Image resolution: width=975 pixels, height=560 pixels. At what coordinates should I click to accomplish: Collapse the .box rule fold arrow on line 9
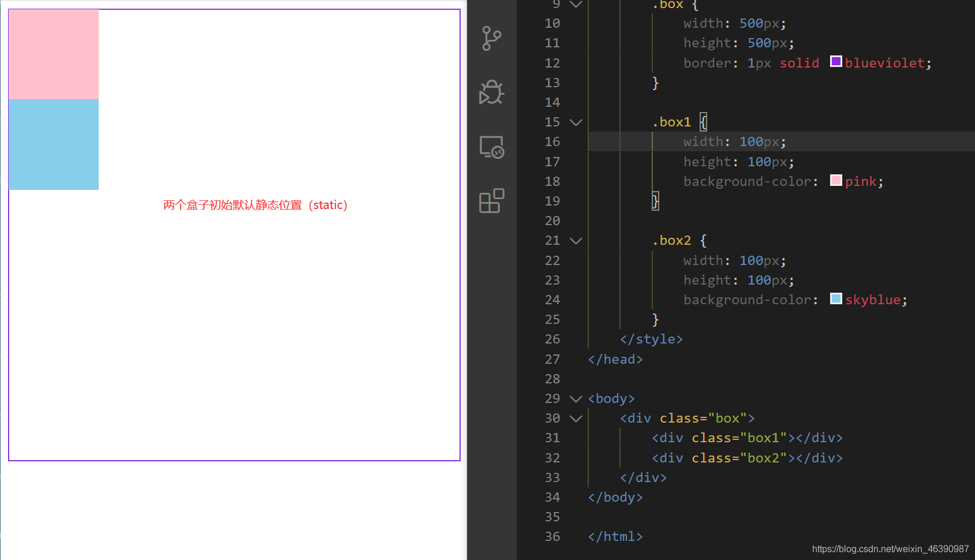pos(576,4)
